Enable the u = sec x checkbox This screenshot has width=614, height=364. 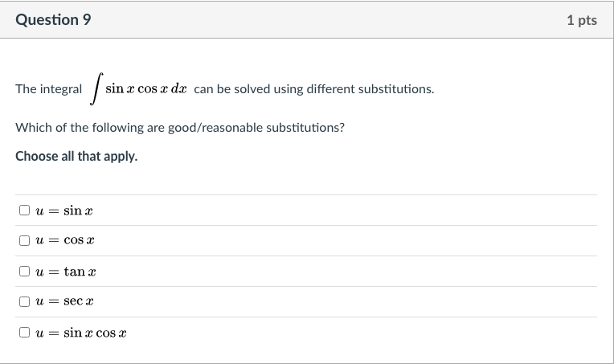coord(24,301)
